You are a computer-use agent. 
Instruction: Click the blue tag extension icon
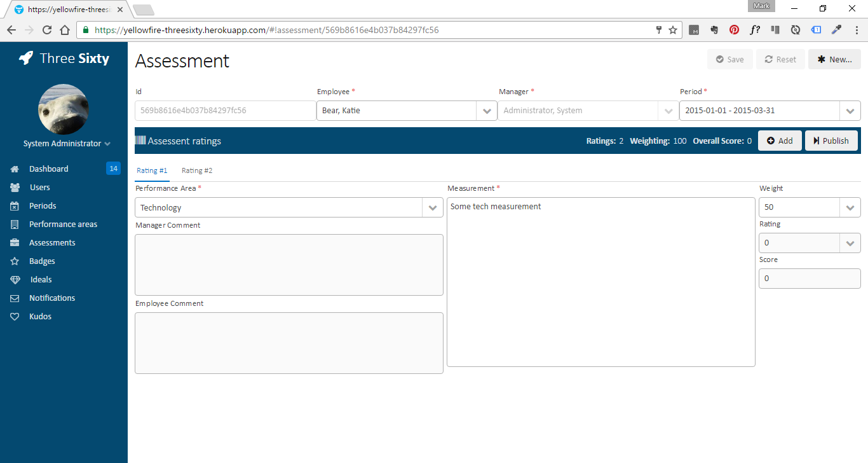pyautogui.click(x=817, y=30)
